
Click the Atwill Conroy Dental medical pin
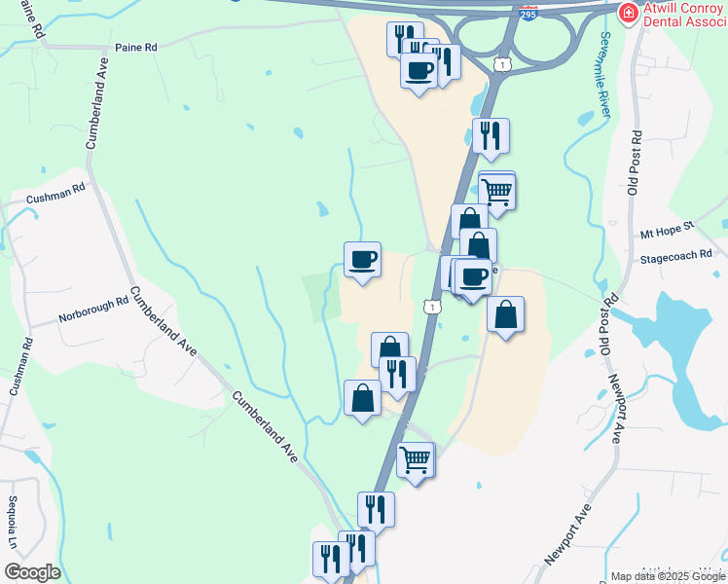[x=629, y=13]
